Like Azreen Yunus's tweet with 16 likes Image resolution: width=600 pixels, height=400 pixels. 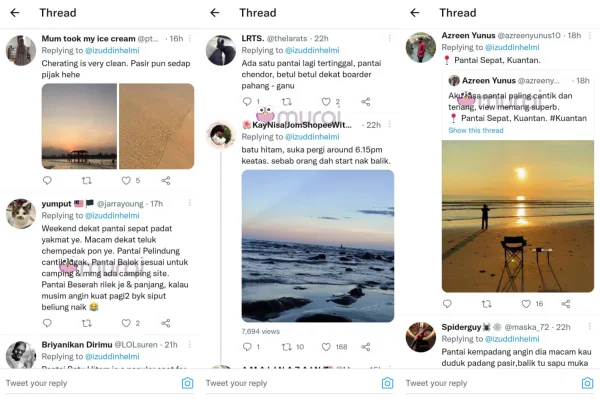tap(527, 304)
